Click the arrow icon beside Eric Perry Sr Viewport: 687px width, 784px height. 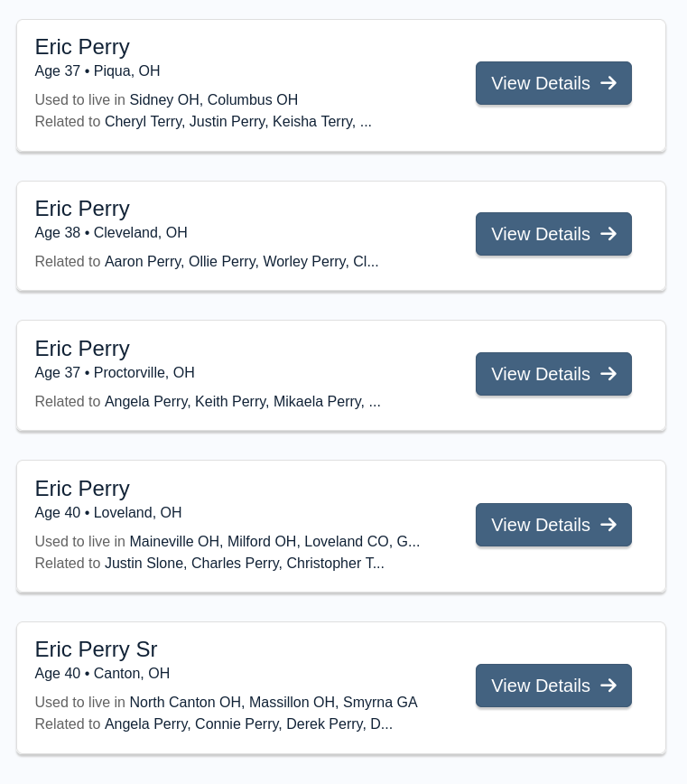coord(608,686)
